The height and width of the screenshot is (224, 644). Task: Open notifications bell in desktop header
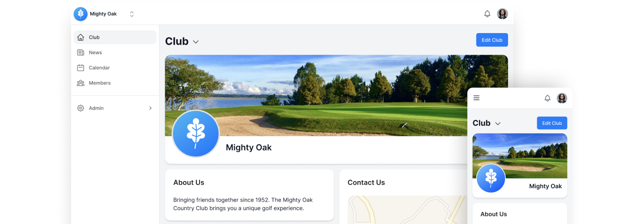pos(487,14)
